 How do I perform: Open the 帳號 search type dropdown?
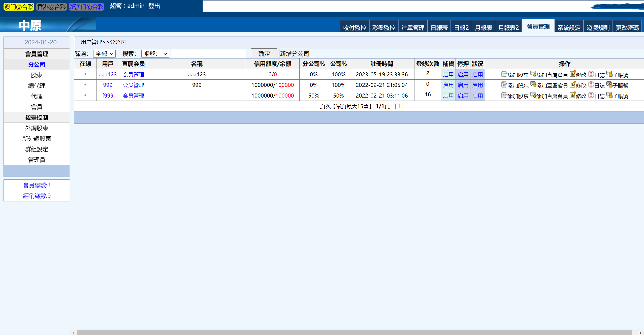click(x=155, y=54)
